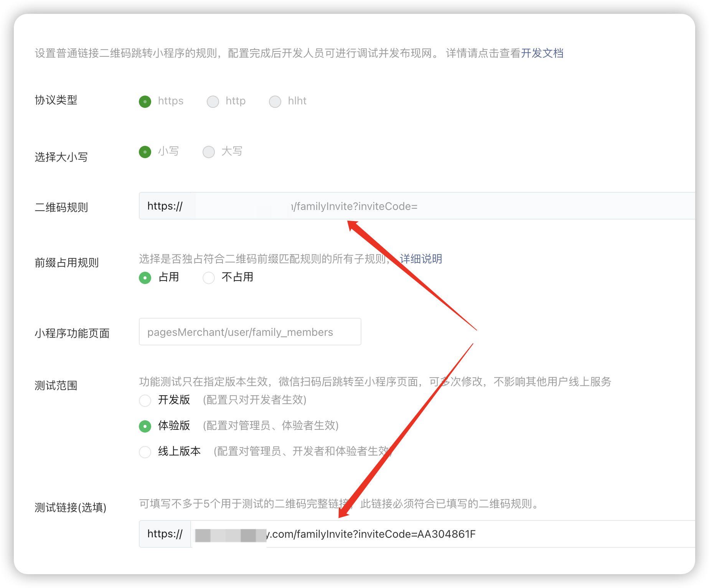This screenshot has height=588, width=709.
Task: Click the 小程序功能页面 label
Action: 72,333
